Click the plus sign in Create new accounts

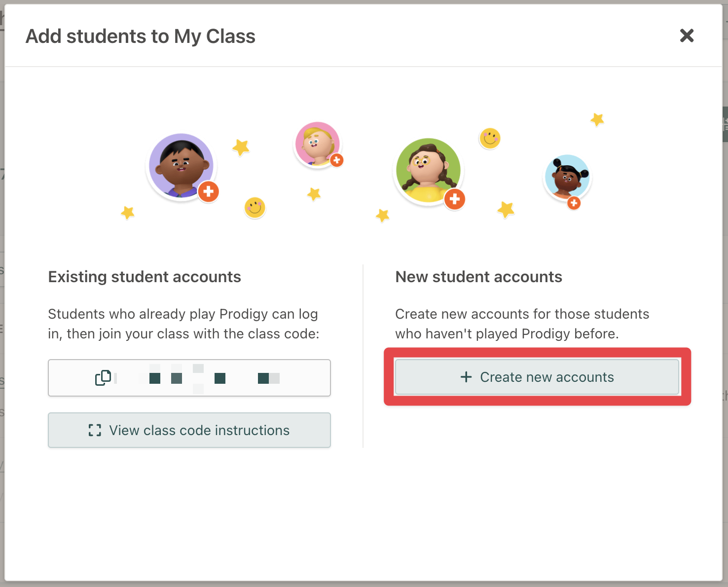pyautogui.click(x=466, y=377)
